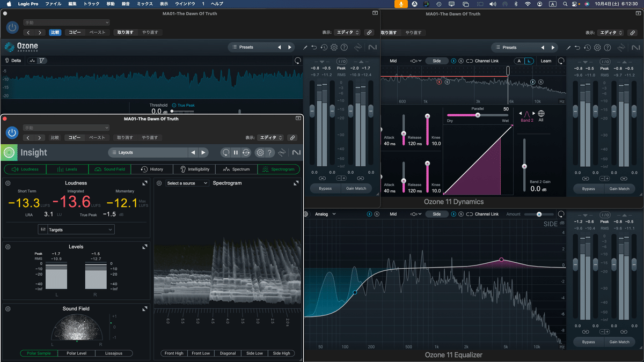Open Insight settings gear in the header

point(260,153)
